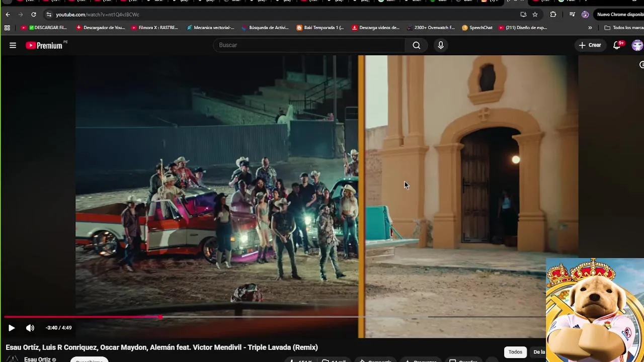644x362 pixels.
Task: Open Filmora X : RASTRE... bookmark
Action: pos(154,28)
